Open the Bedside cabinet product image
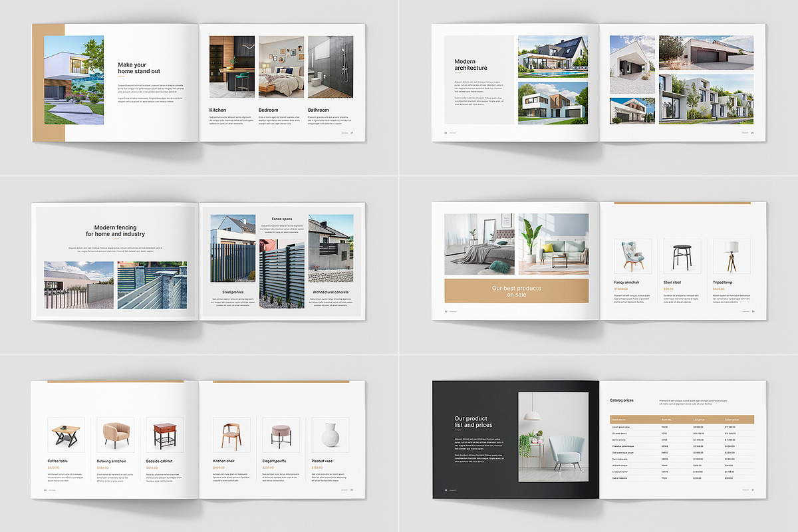 165,435
